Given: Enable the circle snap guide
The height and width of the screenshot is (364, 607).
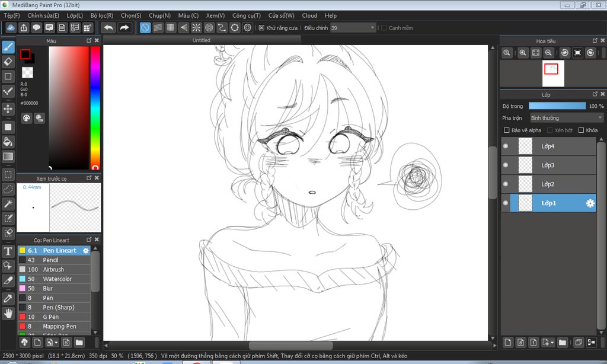Looking at the screenshot, I should (209, 28).
